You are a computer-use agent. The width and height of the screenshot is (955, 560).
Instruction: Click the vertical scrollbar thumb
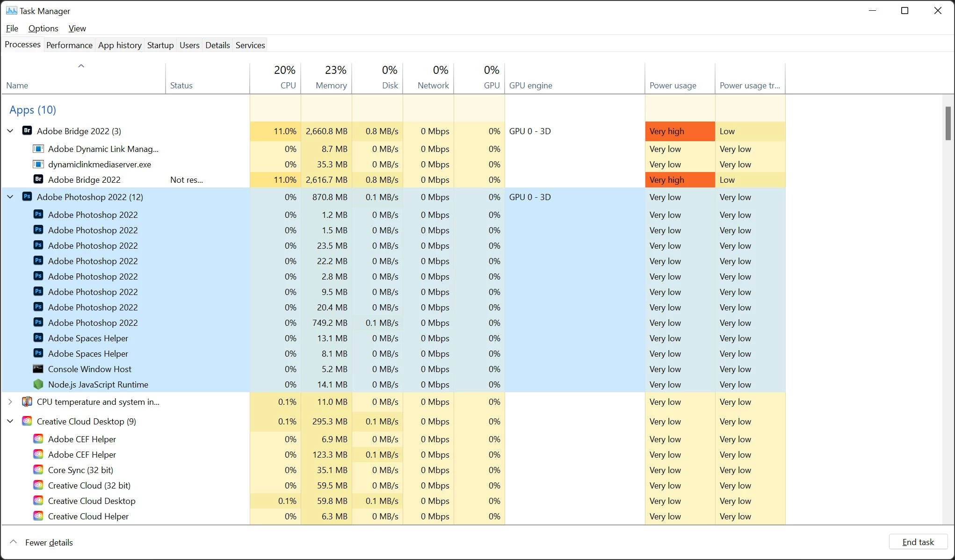pyautogui.click(x=948, y=123)
